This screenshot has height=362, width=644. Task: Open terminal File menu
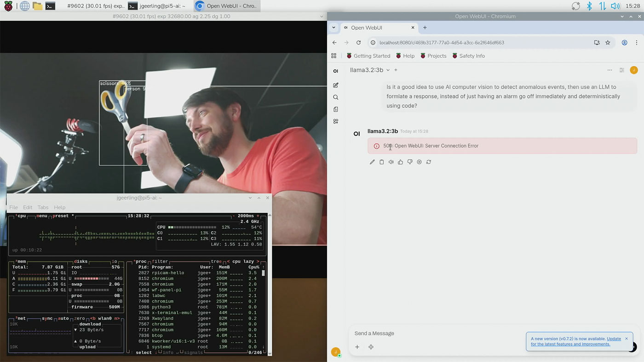tap(14, 208)
